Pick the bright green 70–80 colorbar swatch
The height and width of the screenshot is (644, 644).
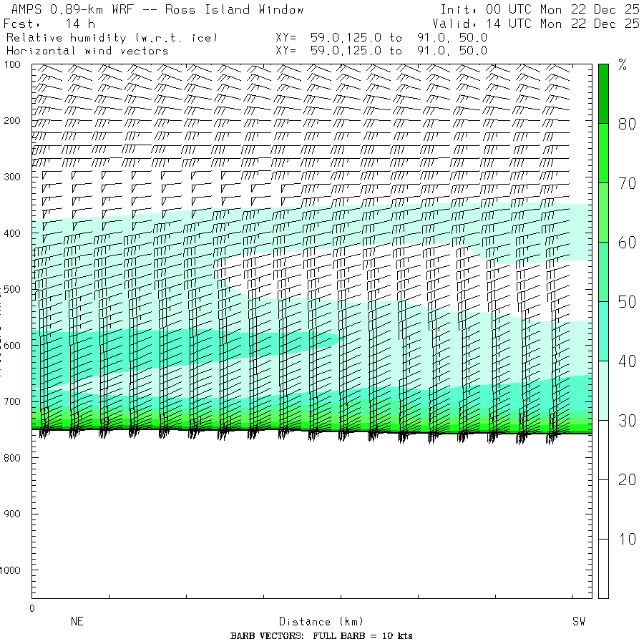[603, 153]
